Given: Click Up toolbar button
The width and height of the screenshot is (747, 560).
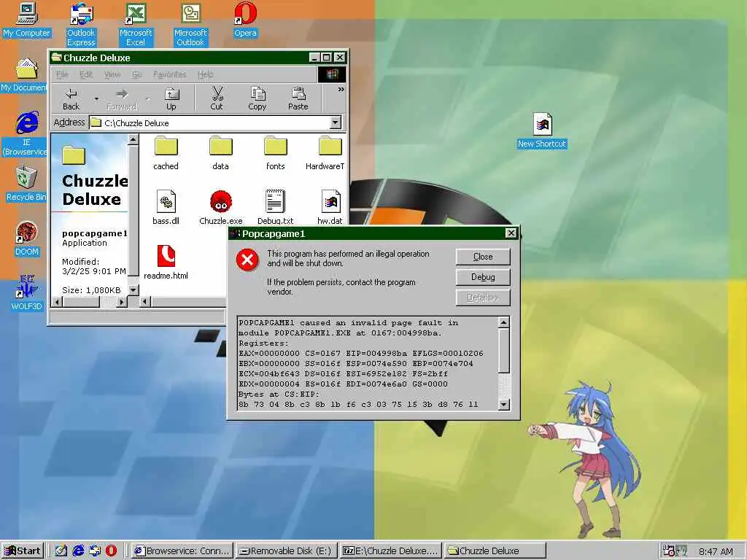Looking at the screenshot, I should tap(171, 99).
